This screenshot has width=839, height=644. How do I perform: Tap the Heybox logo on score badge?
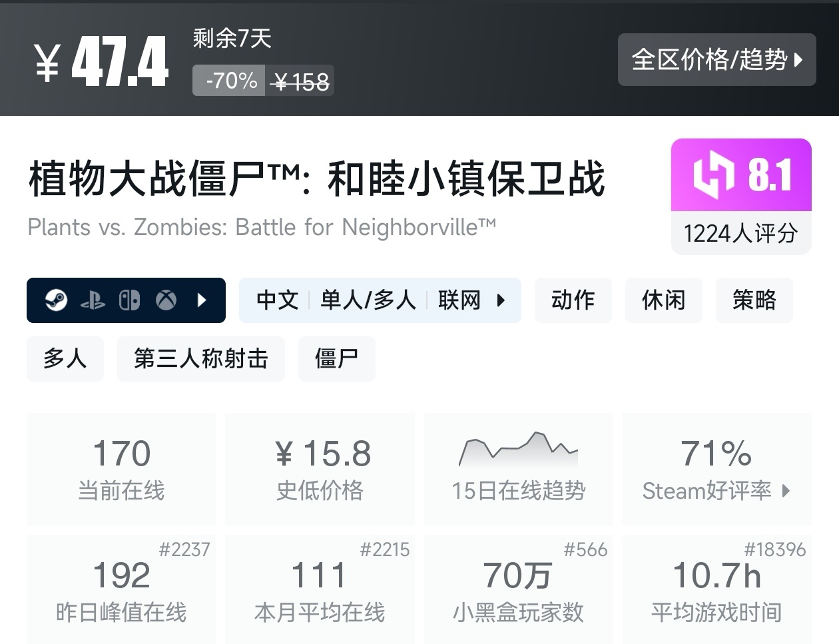pos(713,175)
